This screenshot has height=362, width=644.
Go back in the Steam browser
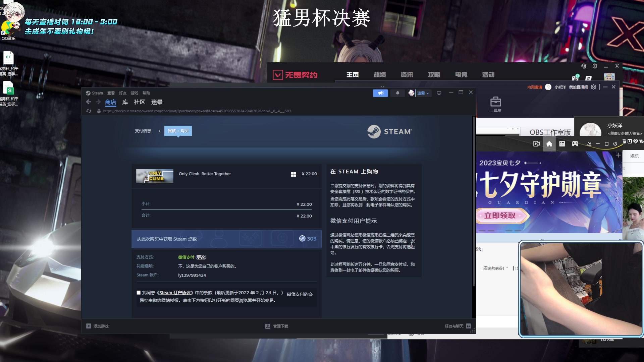coord(89,102)
